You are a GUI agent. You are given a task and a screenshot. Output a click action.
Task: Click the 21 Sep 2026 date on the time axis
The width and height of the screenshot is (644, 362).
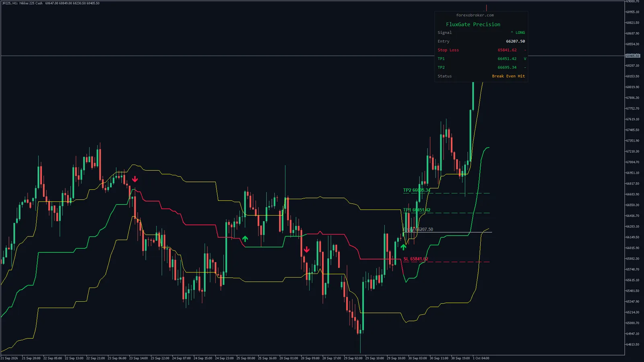[x=9, y=358]
